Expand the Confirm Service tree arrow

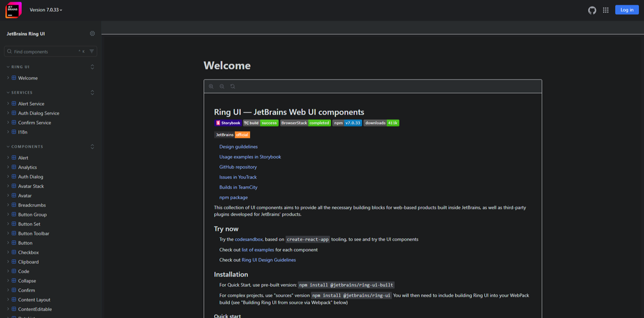(x=8, y=122)
